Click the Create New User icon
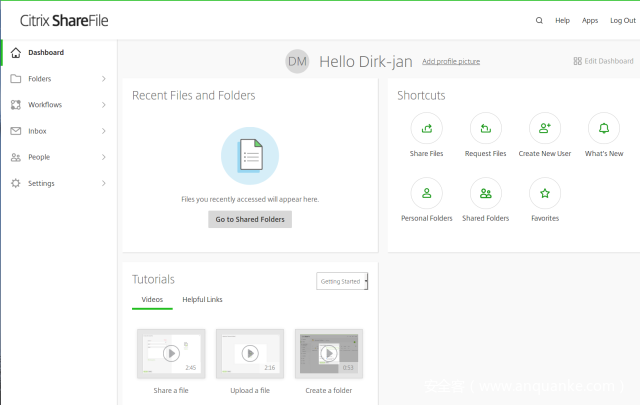Viewport: 640px width, 405px height. [545, 129]
